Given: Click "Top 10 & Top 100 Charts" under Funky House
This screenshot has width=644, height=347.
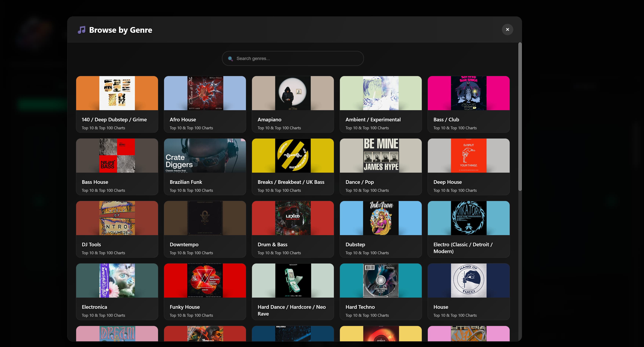Looking at the screenshot, I should pos(191,315).
